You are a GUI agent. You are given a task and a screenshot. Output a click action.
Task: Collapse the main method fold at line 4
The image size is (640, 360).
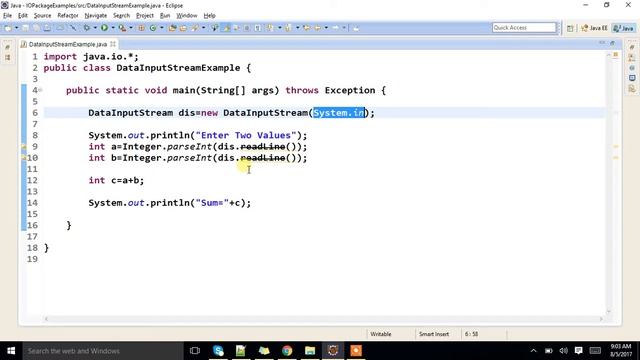[40, 90]
